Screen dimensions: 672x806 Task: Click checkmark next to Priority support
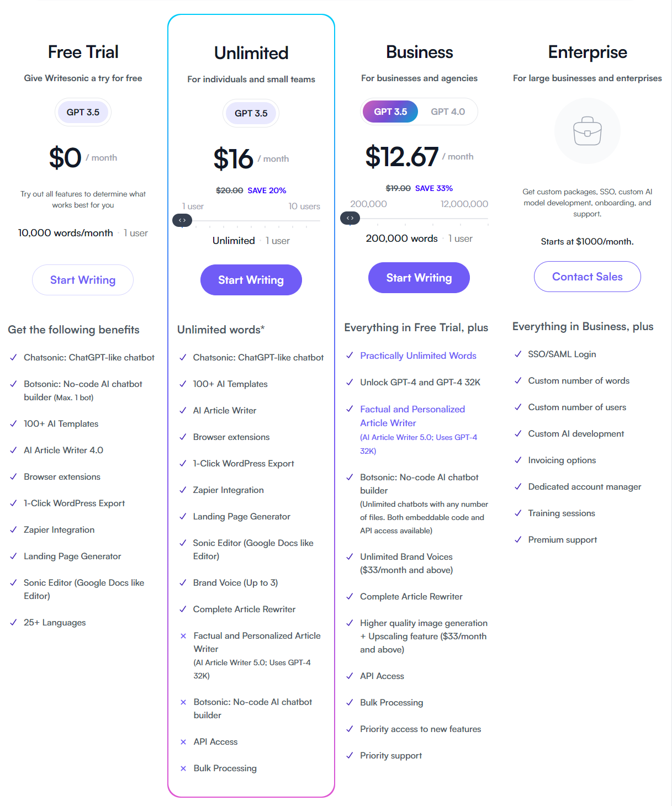(x=350, y=755)
